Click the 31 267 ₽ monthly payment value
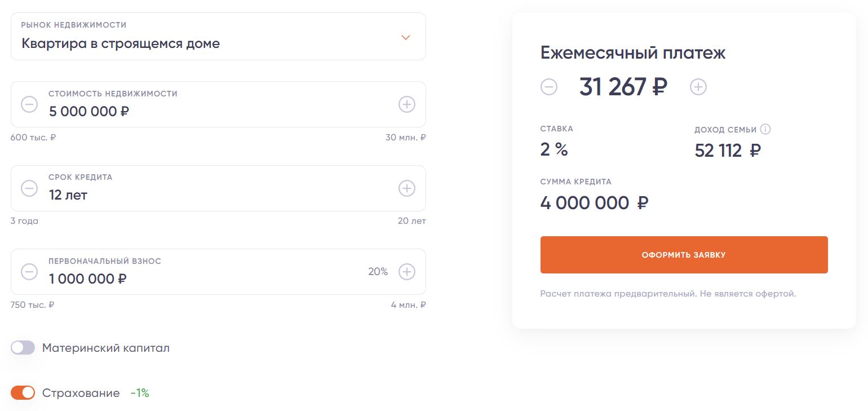868x411 pixels. (x=623, y=87)
